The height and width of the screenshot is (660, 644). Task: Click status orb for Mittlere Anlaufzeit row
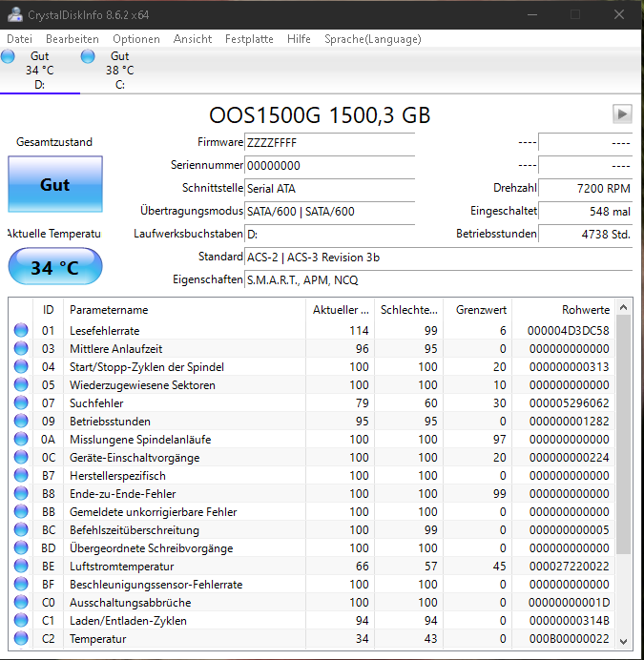(x=21, y=348)
